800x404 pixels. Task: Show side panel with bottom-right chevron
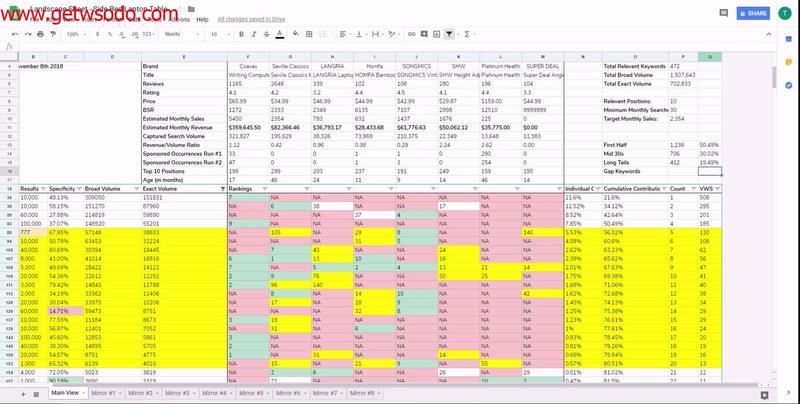pos(789,393)
